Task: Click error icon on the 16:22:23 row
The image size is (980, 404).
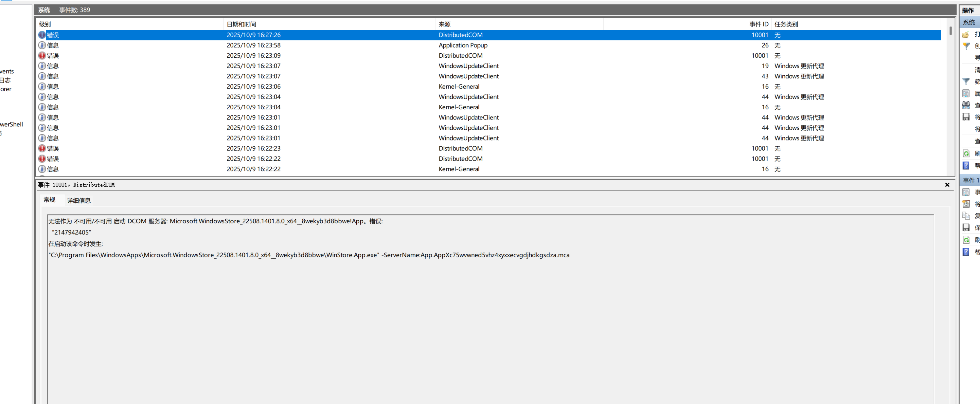Action: [42, 149]
